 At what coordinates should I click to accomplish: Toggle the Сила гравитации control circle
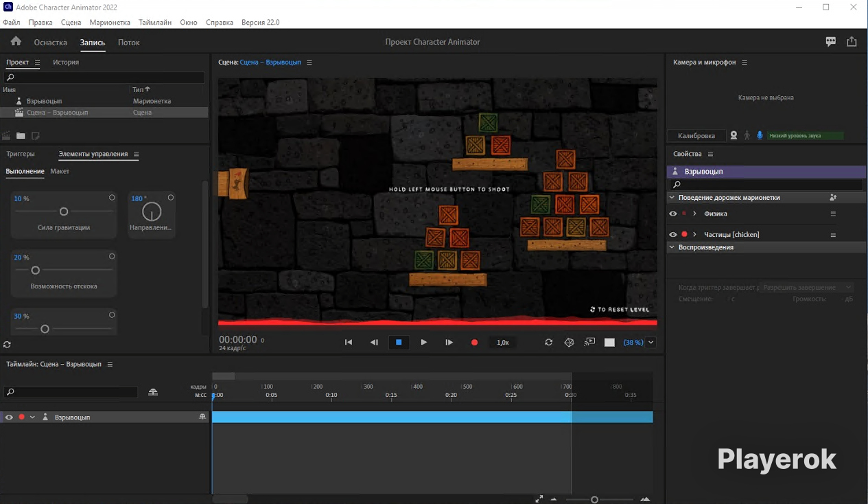112,198
